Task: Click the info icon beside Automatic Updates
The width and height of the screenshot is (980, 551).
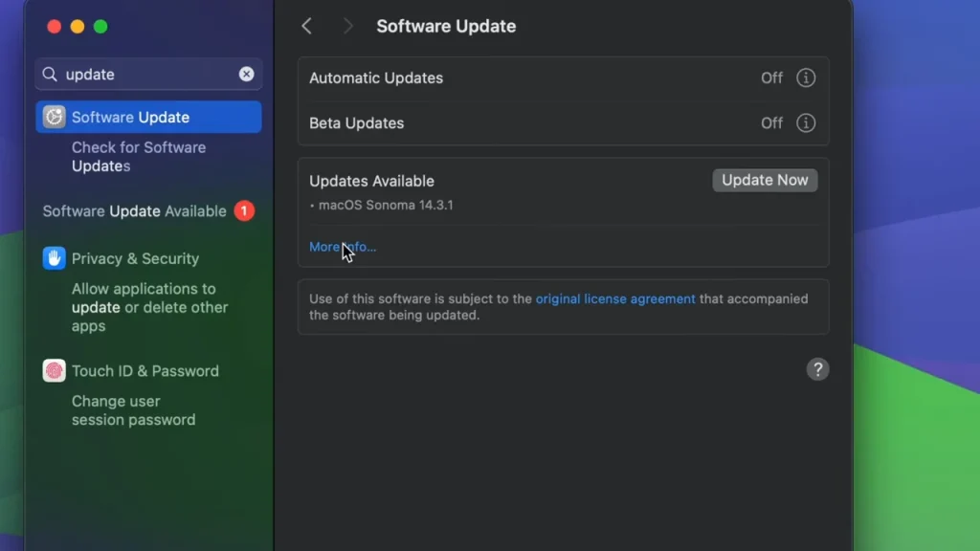Action: point(806,77)
